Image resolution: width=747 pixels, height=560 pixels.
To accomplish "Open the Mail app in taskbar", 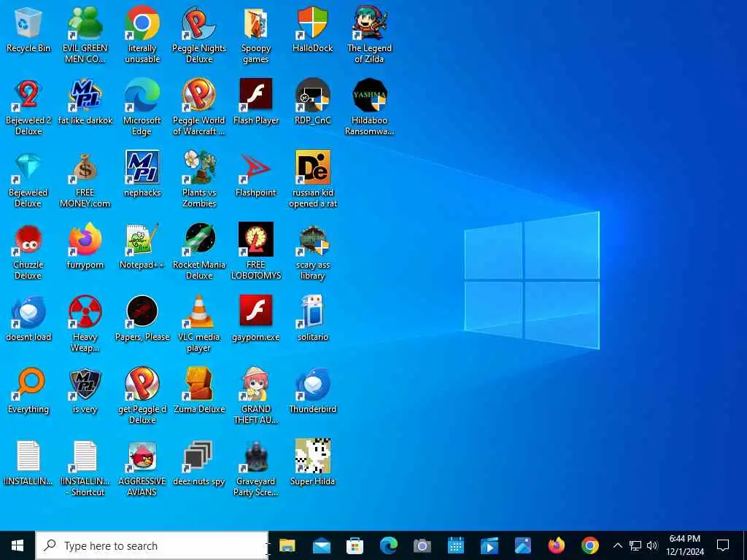I will click(x=322, y=545).
